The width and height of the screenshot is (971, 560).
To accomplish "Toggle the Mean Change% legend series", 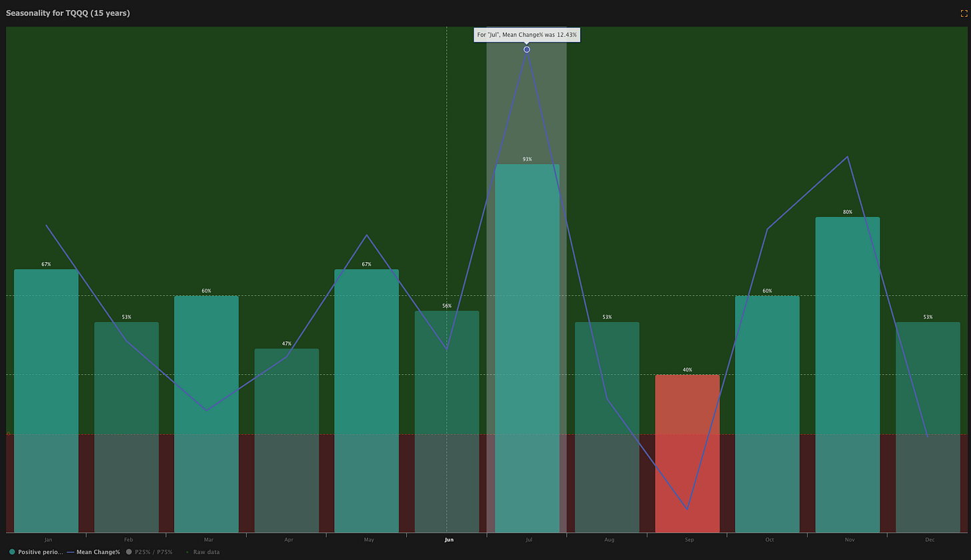I will pos(93,552).
